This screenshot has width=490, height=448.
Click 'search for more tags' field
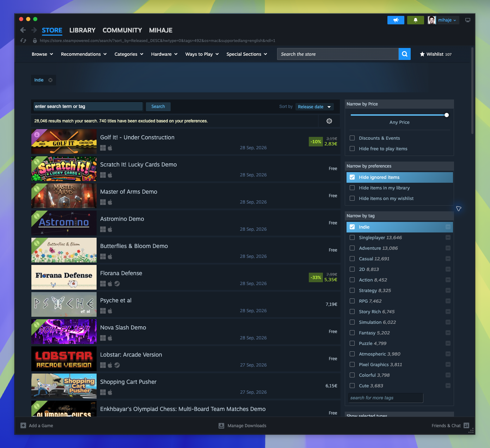click(x=386, y=398)
